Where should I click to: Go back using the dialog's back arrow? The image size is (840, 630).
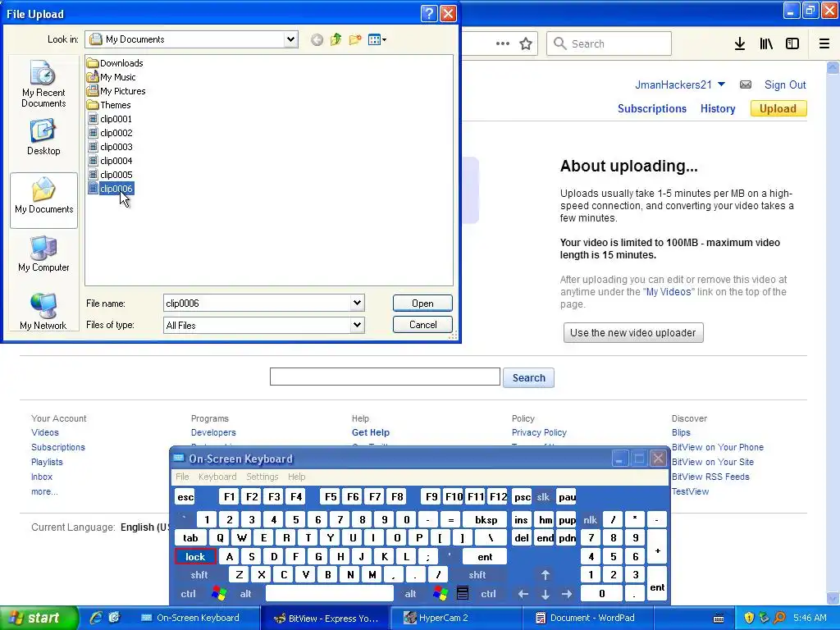click(317, 39)
